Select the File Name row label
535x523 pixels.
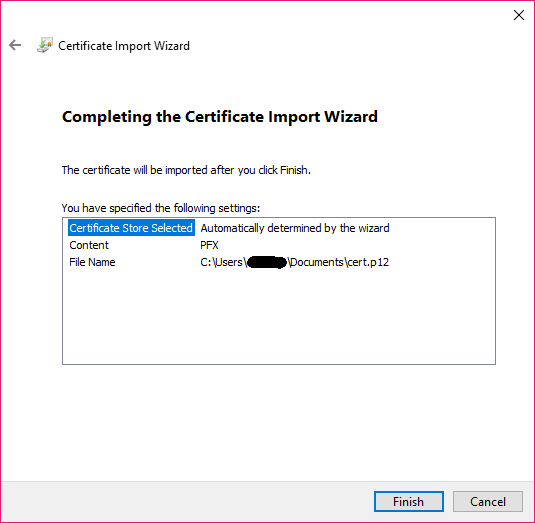[92, 262]
